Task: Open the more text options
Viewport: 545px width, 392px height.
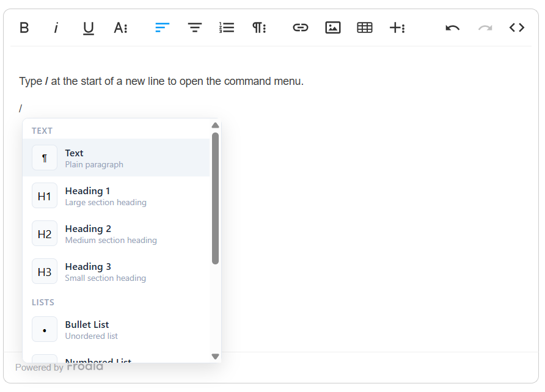Action: click(120, 27)
